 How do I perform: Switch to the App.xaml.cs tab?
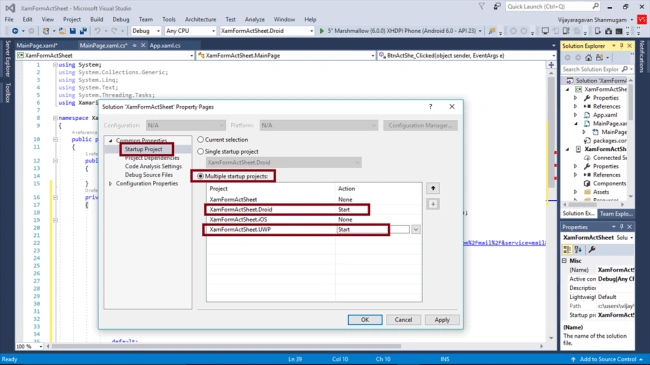coord(165,46)
